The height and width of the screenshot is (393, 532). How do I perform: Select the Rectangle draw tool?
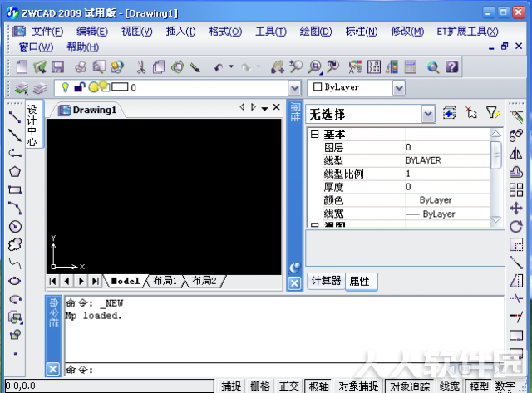(x=15, y=190)
